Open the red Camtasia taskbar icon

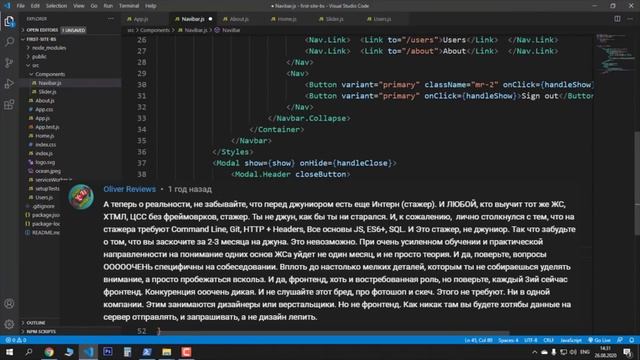186,352
